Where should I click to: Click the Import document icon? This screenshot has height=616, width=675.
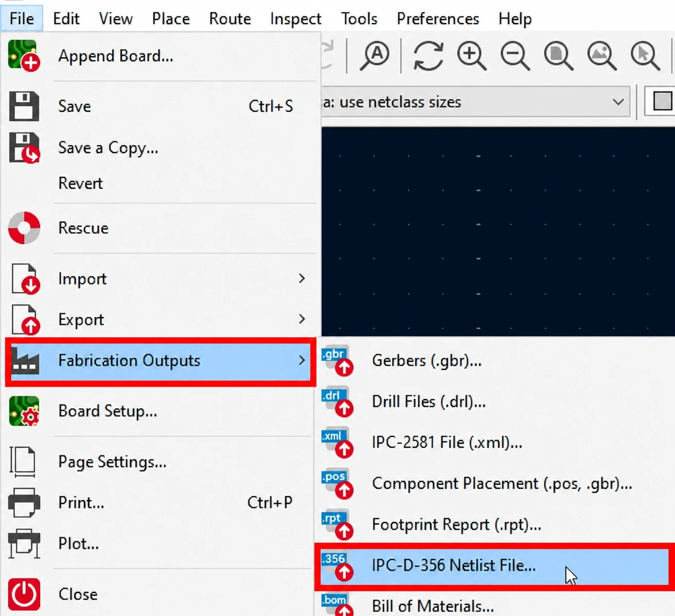pos(25,279)
